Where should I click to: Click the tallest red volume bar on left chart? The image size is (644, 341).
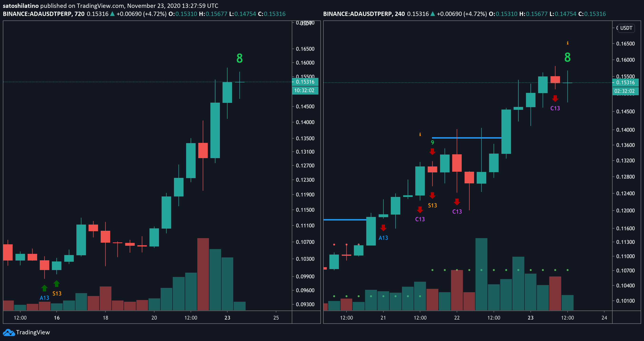(x=203, y=274)
